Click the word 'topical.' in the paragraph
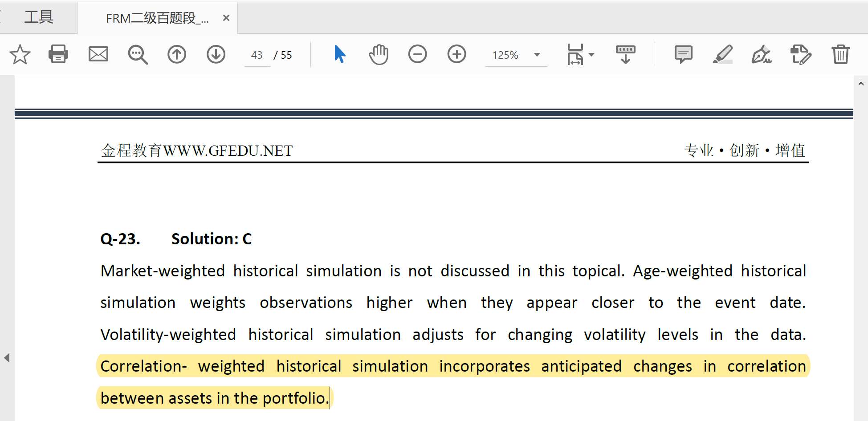868x421 pixels. coord(599,271)
